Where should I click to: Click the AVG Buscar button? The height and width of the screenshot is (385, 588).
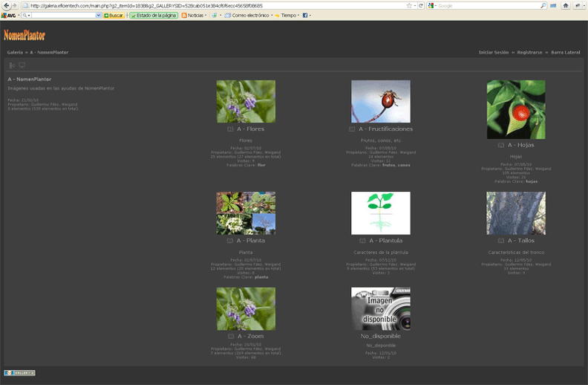[x=114, y=16]
